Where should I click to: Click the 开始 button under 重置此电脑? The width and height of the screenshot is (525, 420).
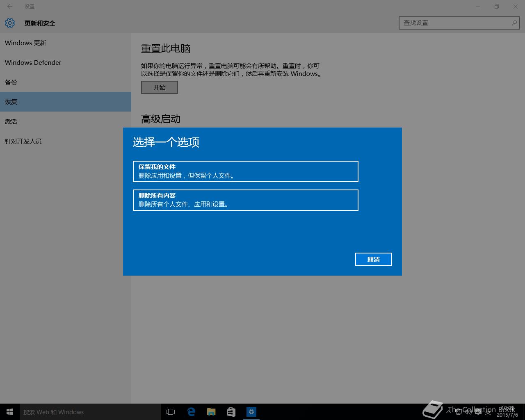click(x=160, y=87)
